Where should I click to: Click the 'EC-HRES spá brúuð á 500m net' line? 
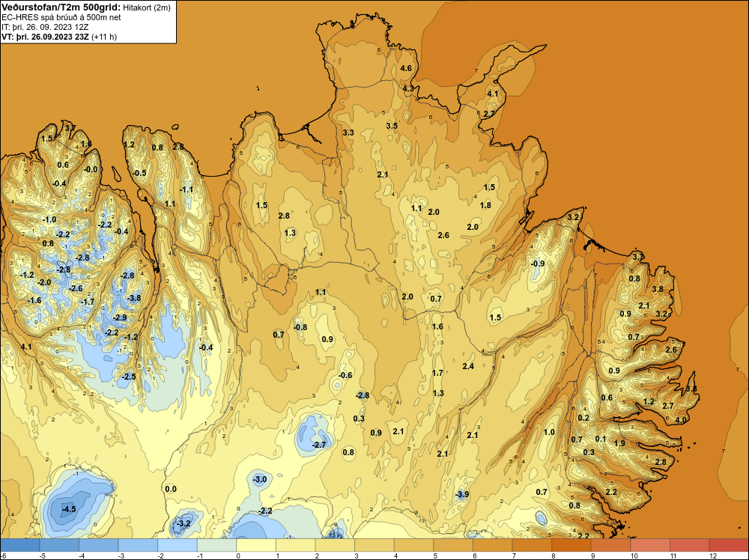tap(61, 17)
